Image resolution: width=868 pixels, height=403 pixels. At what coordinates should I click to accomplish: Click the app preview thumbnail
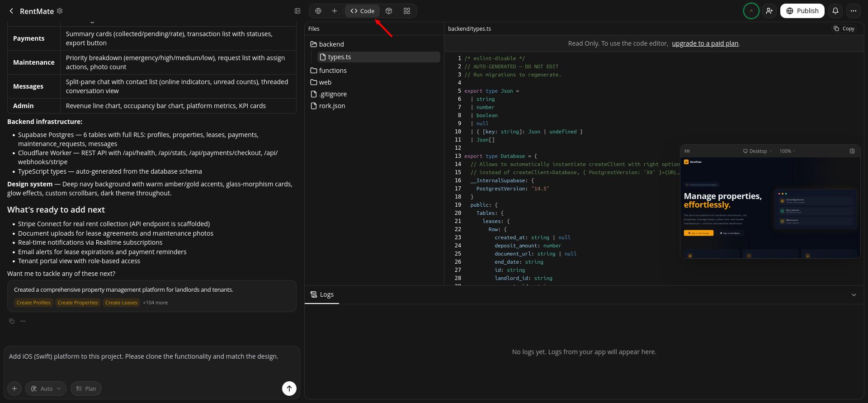(770, 208)
